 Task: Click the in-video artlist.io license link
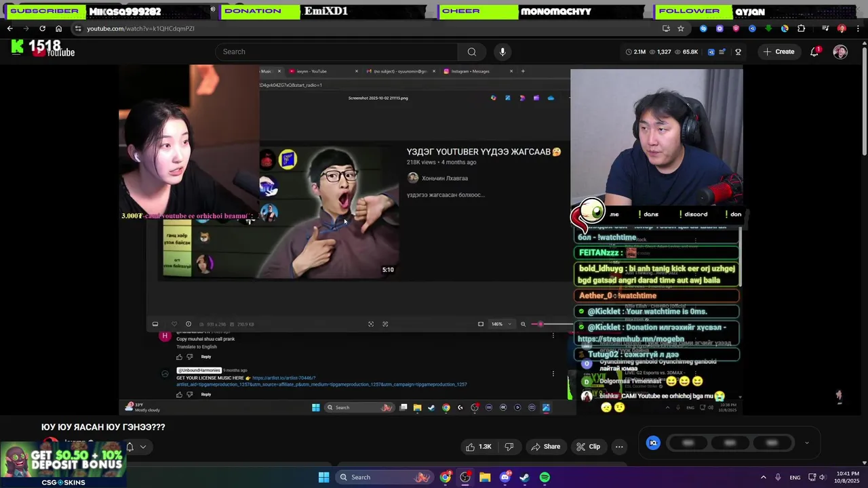tap(321, 381)
